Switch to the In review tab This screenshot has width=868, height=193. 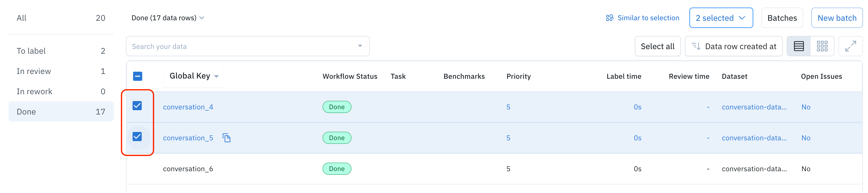[61, 71]
